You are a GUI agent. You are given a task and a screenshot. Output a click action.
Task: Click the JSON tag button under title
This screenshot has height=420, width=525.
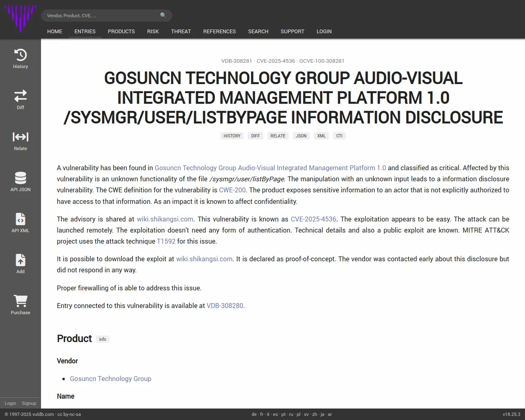point(301,136)
